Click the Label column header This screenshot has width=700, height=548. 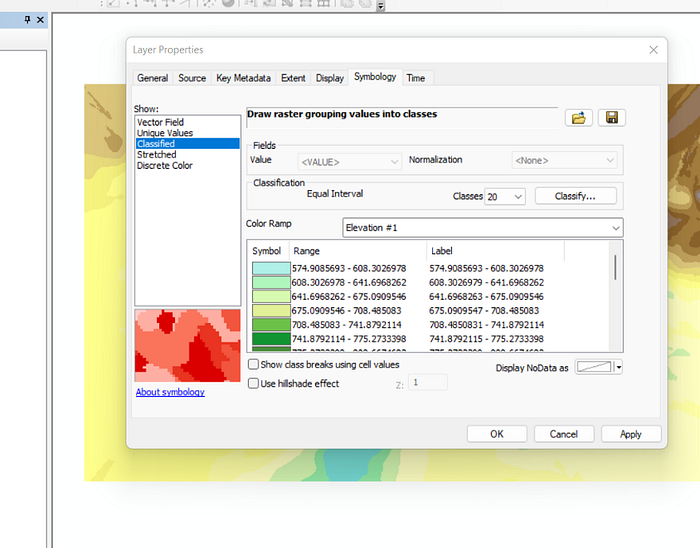(496, 251)
